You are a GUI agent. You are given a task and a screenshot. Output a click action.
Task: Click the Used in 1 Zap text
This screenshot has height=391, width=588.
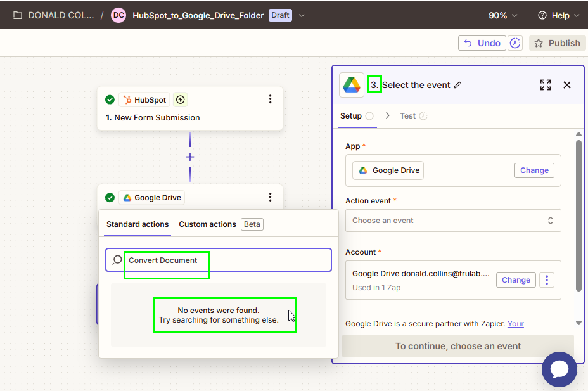tap(376, 288)
